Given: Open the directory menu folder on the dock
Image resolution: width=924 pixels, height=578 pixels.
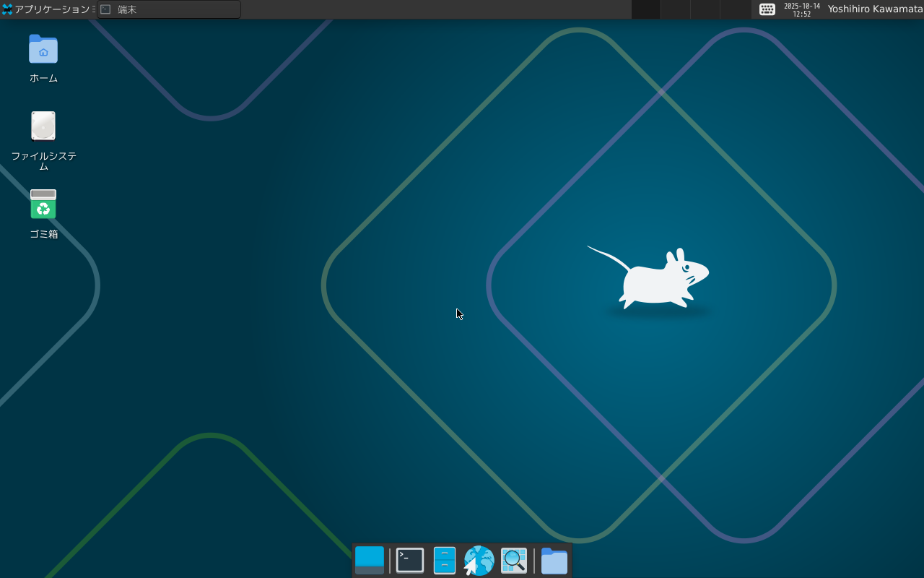Looking at the screenshot, I should pos(554,560).
